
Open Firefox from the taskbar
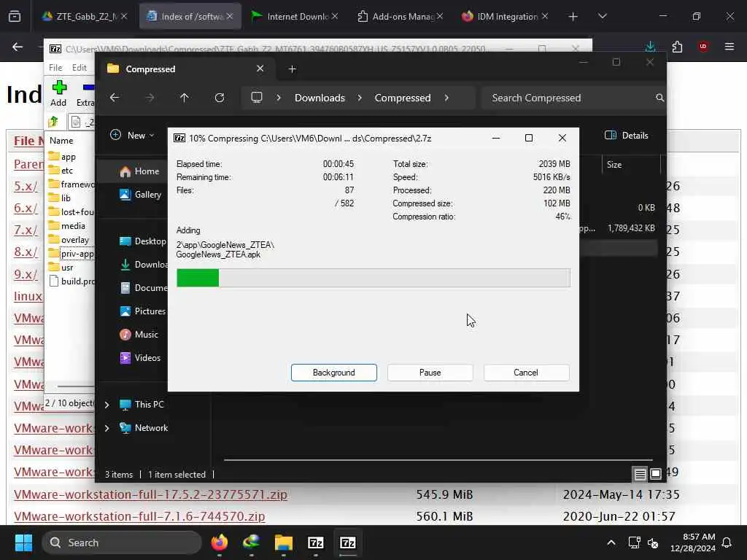(x=219, y=542)
